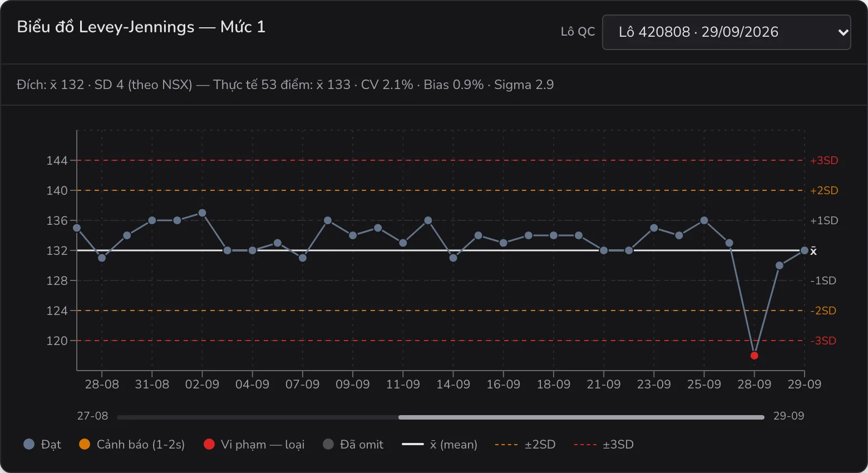Select the highest data point on 02-09
This screenshot has width=868, height=473.
tap(203, 213)
